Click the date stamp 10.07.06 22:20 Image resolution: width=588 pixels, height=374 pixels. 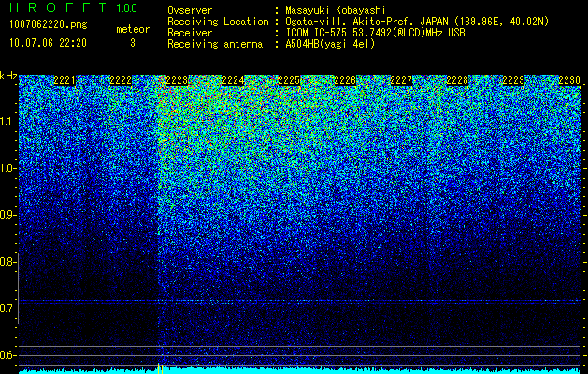click(x=48, y=43)
